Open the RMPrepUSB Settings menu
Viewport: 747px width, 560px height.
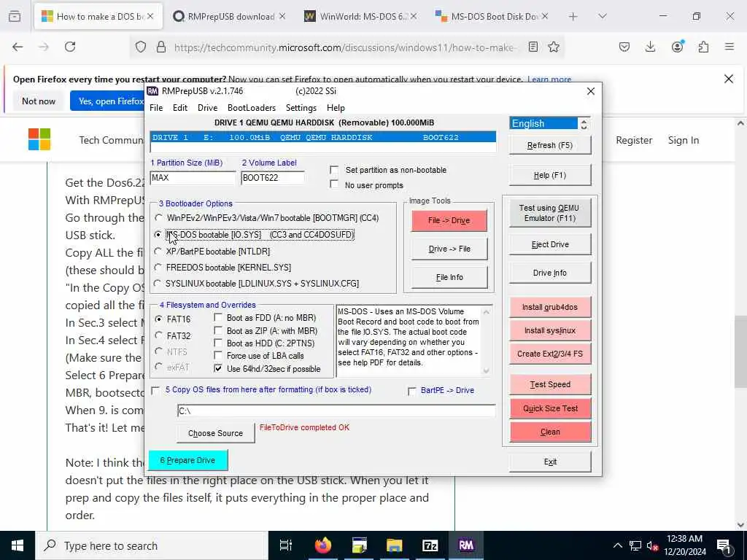click(x=301, y=108)
